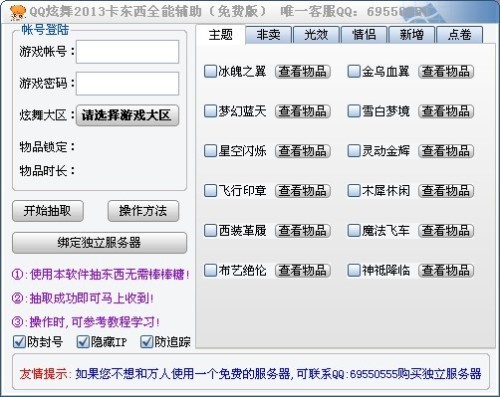Image resolution: width=500 pixels, height=397 pixels.
Task: Open the 请选择游戏大区 selector
Action: point(127,115)
